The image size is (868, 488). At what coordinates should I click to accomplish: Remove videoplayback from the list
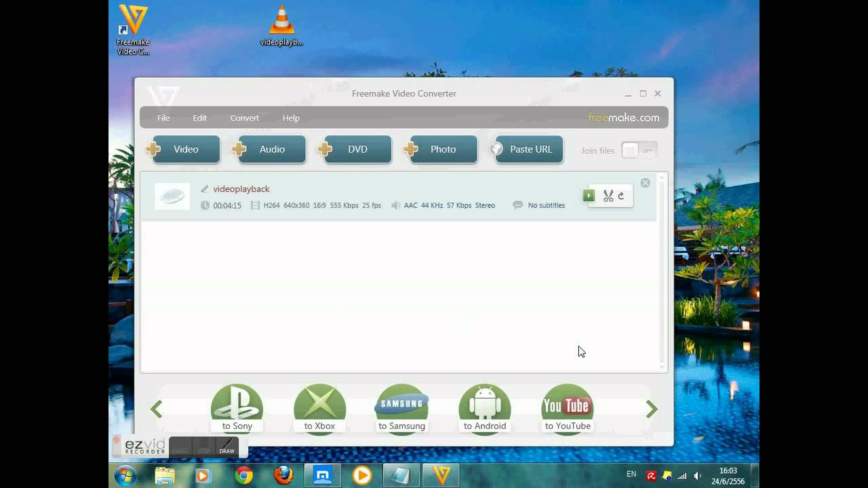pyautogui.click(x=645, y=183)
